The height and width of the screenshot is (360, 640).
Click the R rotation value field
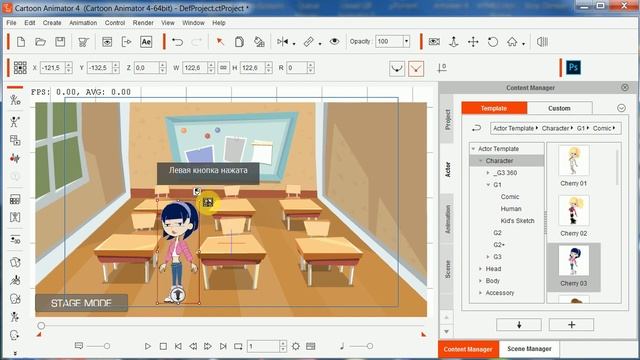297,68
